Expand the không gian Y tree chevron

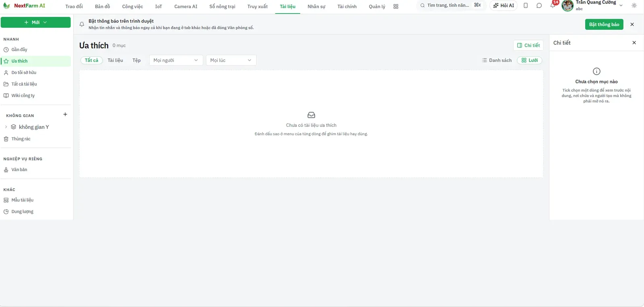tap(6, 127)
